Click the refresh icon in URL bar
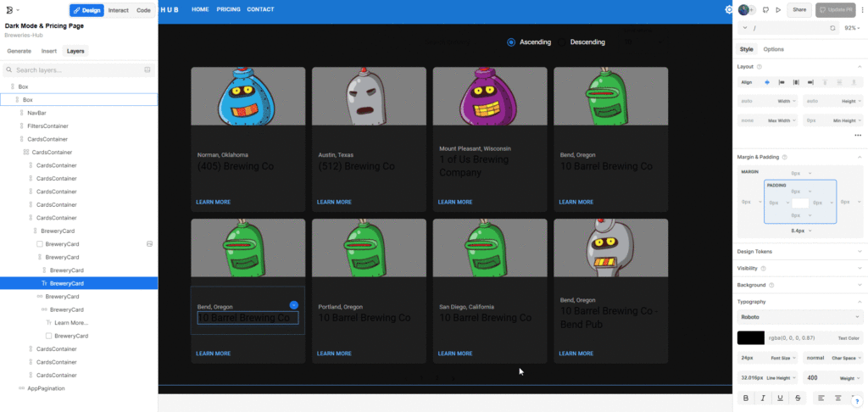The width and height of the screenshot is (868, 412). point(832,28)
